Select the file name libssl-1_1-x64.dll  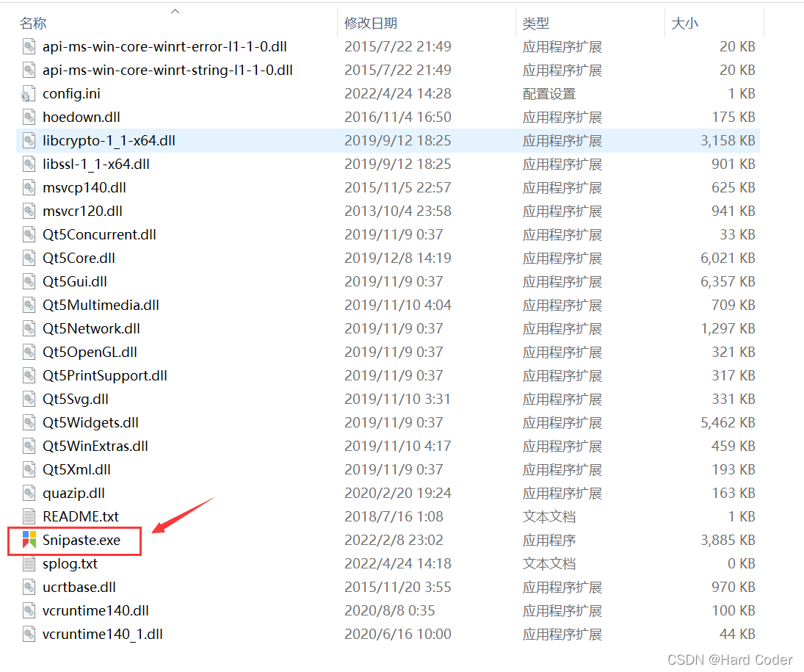point(96,165)
